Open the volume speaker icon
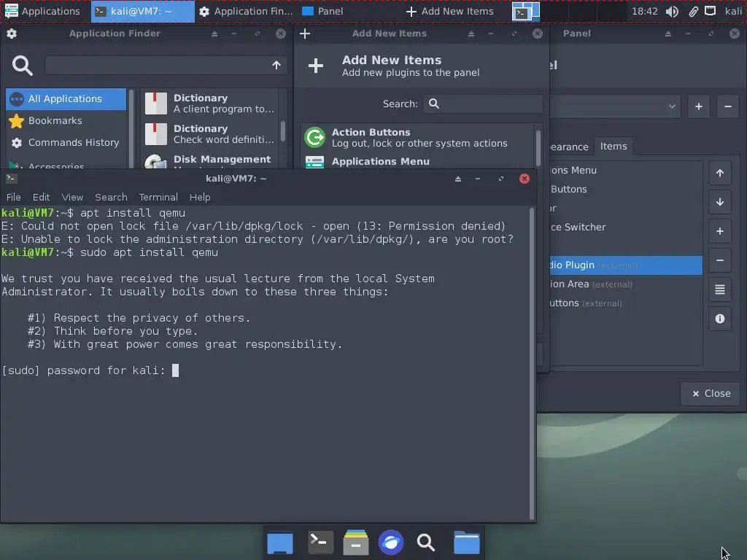 (x=672, y=12)
